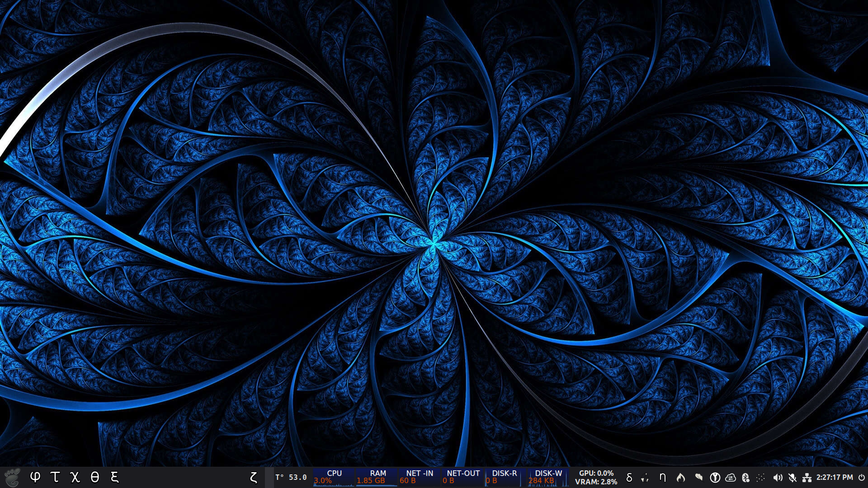Click the temperature reading T° 53.0
868x488 pixels.
coord(291,477)
